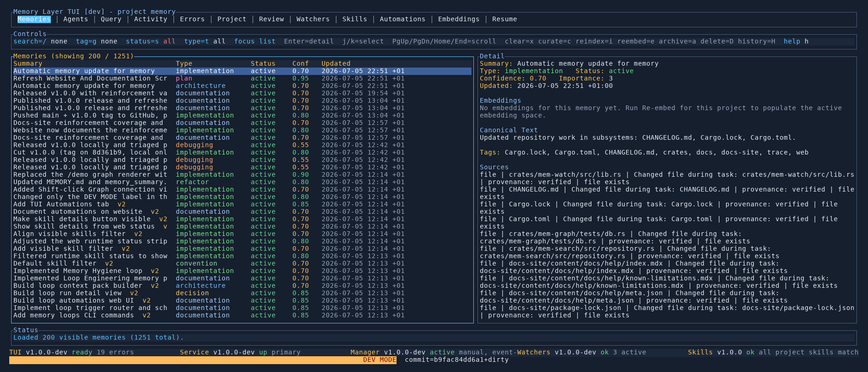The height and width of the screenshot is (372, 868).
Task: Select 'Website now documents the reinforceme' row
Action: pos(242,130)
